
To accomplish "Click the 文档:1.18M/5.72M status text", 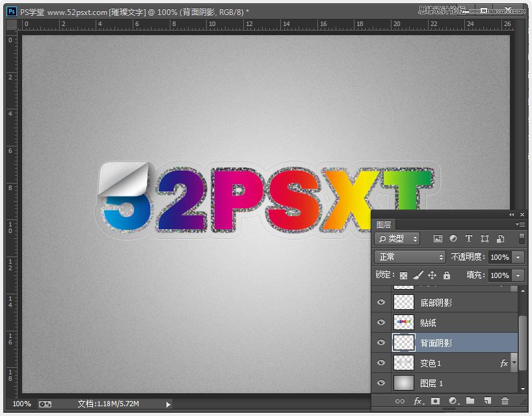I will [108, 404].
